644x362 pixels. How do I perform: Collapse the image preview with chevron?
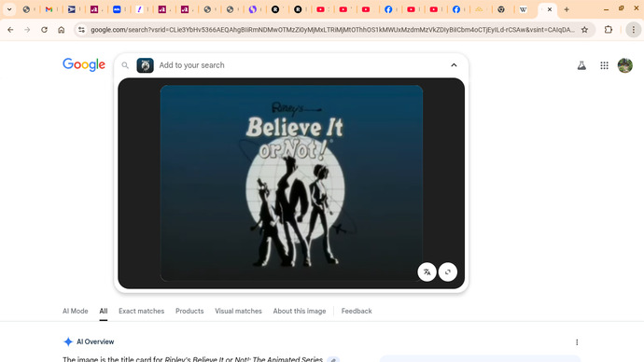pos(454,65)
